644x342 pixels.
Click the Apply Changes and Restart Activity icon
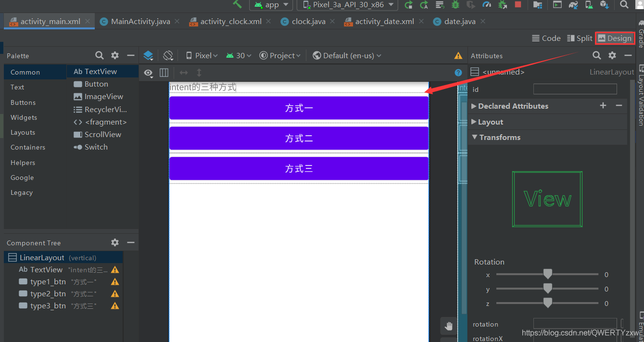408,5
